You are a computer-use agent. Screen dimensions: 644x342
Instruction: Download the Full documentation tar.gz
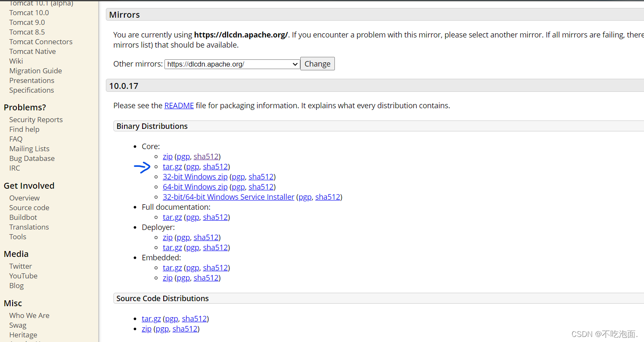(x=172, y=217)
